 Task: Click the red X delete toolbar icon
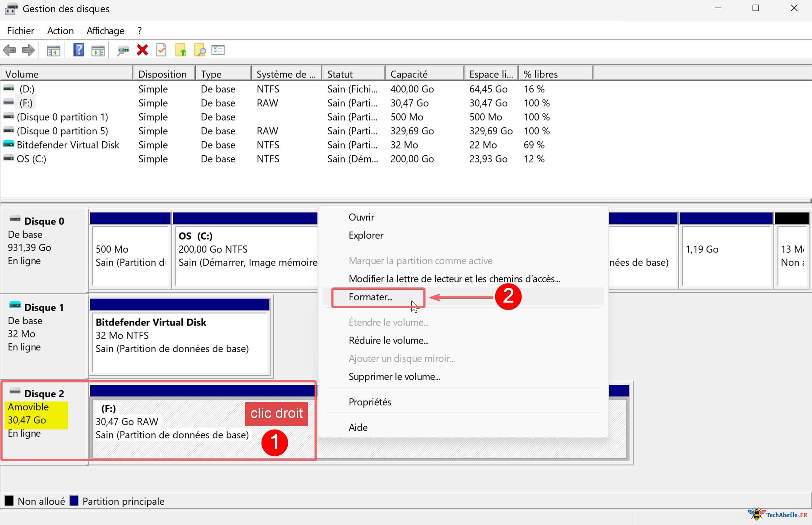click(x=143, y=50)
